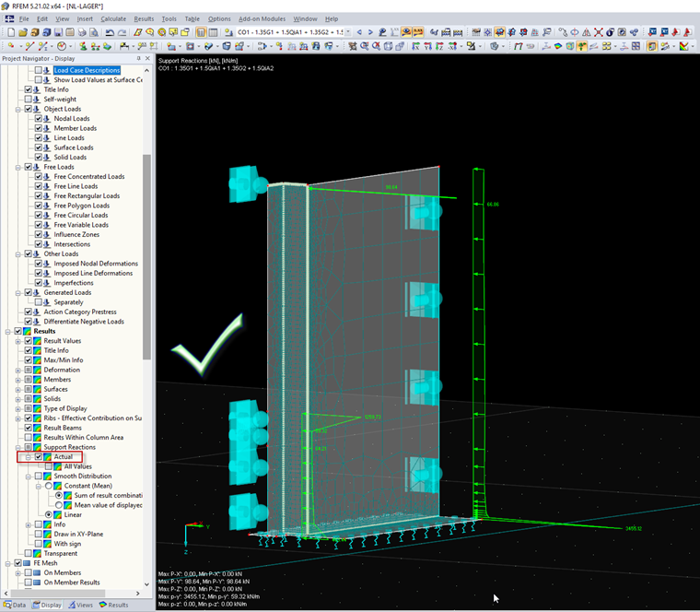The image size is (700, 612).
Task: Open the Options menu
Action: (219, 18)
